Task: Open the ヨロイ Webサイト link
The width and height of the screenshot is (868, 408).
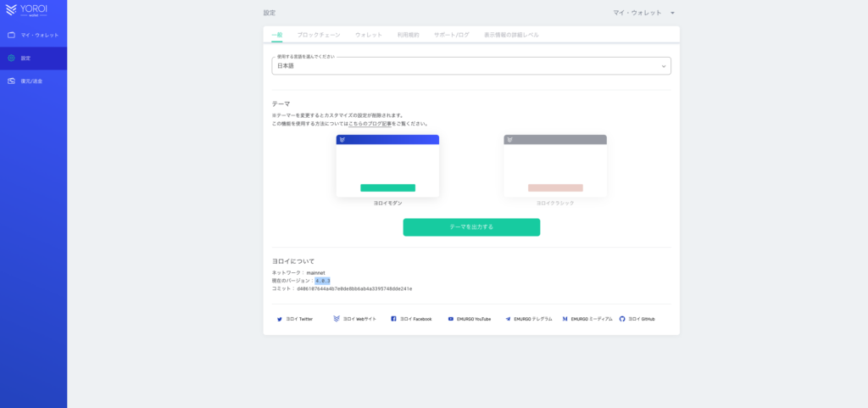Action: coord(354,319)
